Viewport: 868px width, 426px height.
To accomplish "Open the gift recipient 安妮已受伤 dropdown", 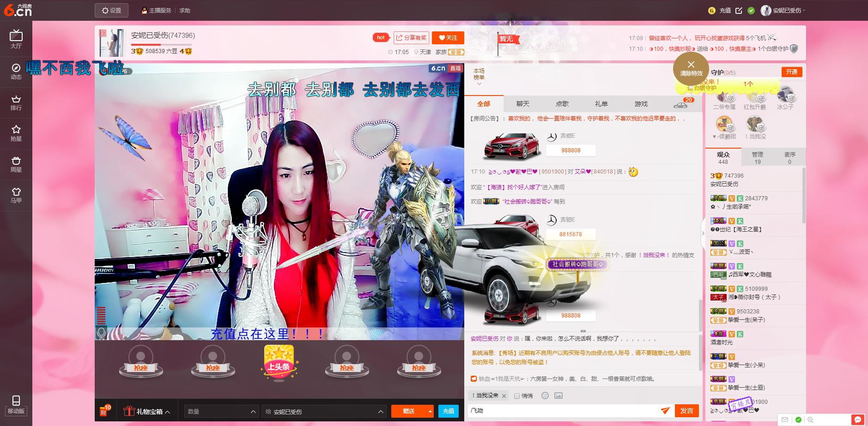I will tap(323, 411).
